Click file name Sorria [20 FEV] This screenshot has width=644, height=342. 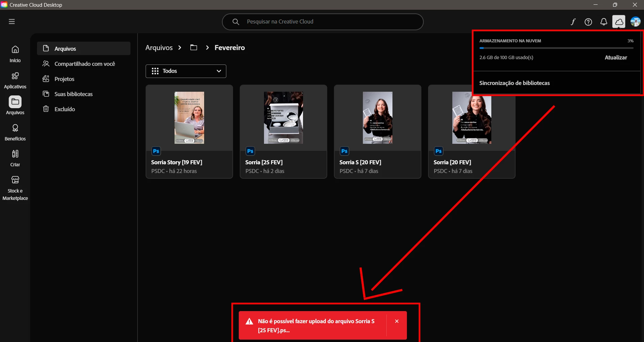coord(452,162)
